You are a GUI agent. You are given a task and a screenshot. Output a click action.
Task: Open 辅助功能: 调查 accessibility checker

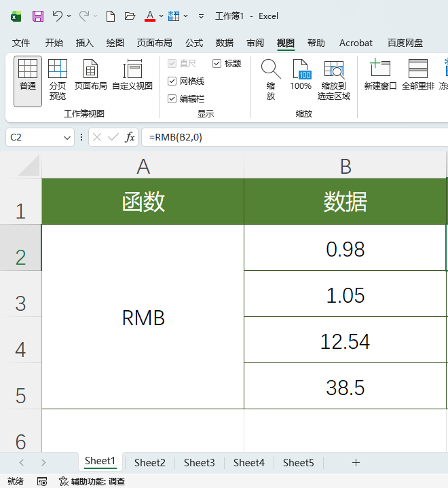pos(92,481)
